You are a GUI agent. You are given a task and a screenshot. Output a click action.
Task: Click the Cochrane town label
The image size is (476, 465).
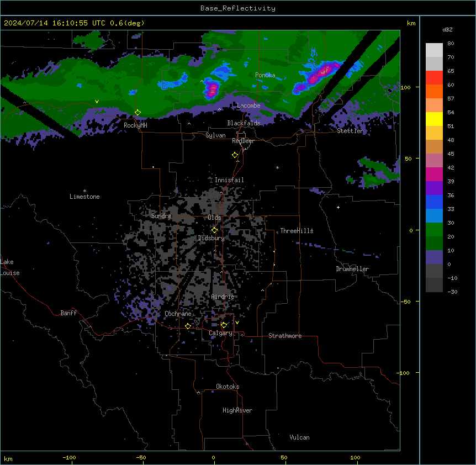click(178, 314)
